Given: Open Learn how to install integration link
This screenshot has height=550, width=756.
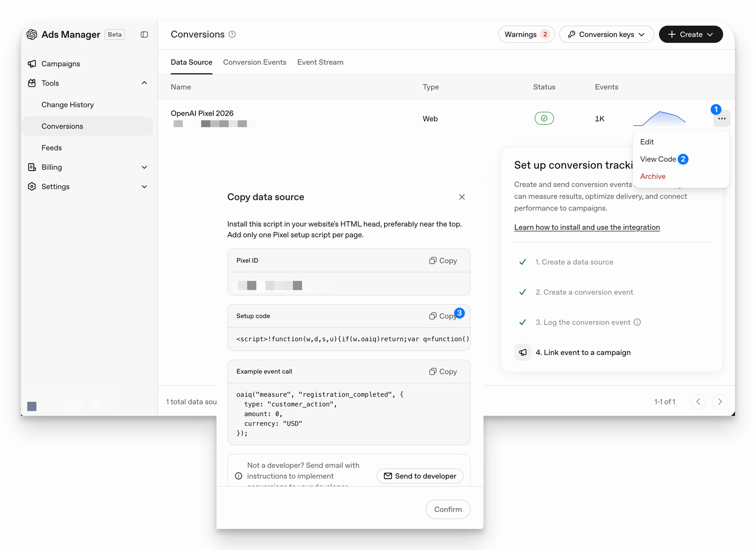Looking at the screenshot, I should 587,227.
